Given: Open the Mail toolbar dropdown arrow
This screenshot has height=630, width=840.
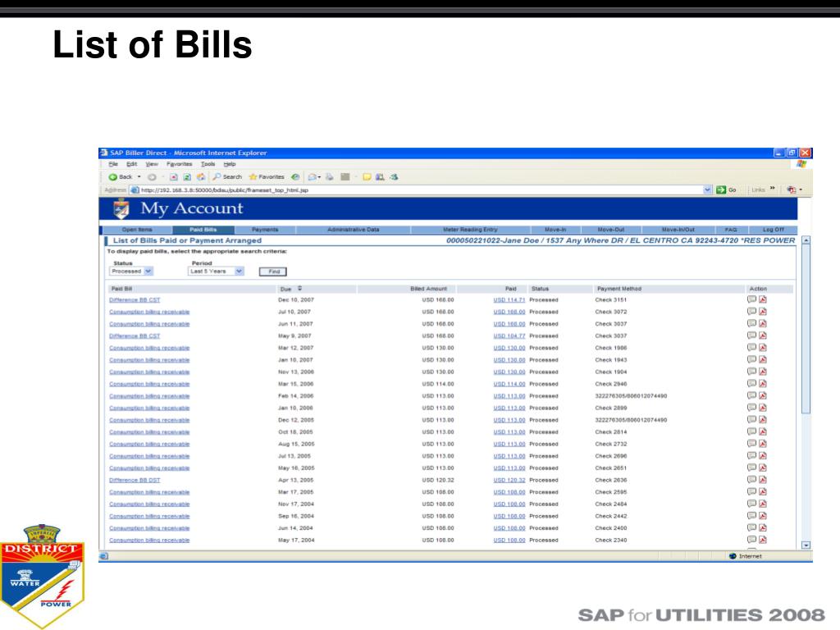Looking at the screenshot, I should click(319, 177).
